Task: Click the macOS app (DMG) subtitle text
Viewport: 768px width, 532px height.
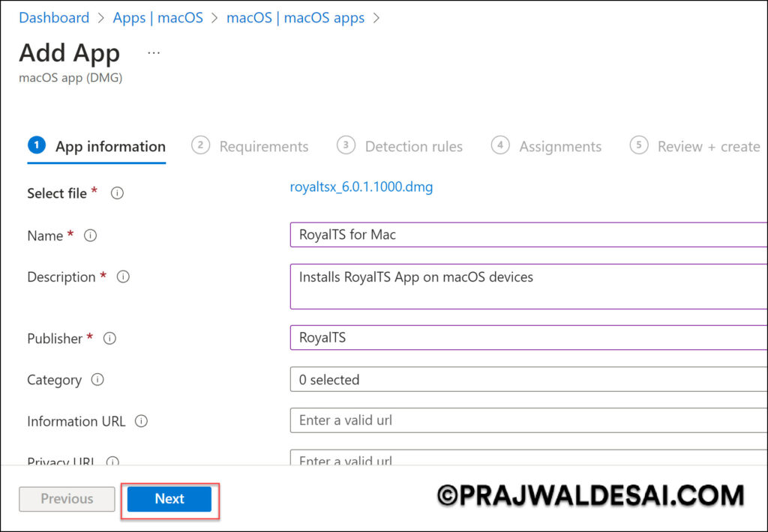Action: (x=70, y=77)
